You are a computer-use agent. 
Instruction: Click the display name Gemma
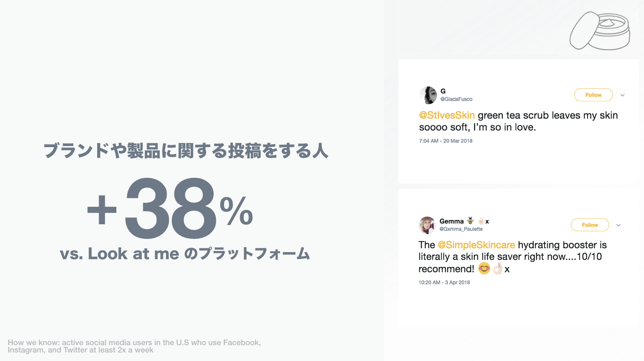coord(452,221)
